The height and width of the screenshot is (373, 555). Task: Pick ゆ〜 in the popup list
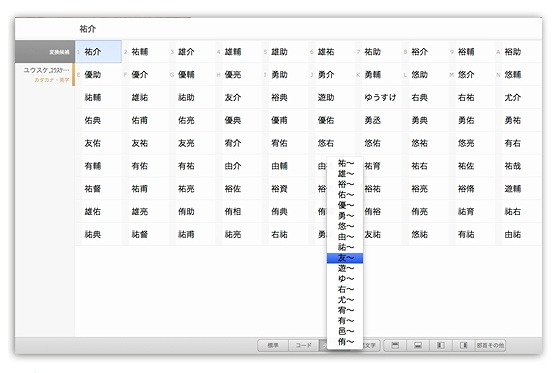345,279
